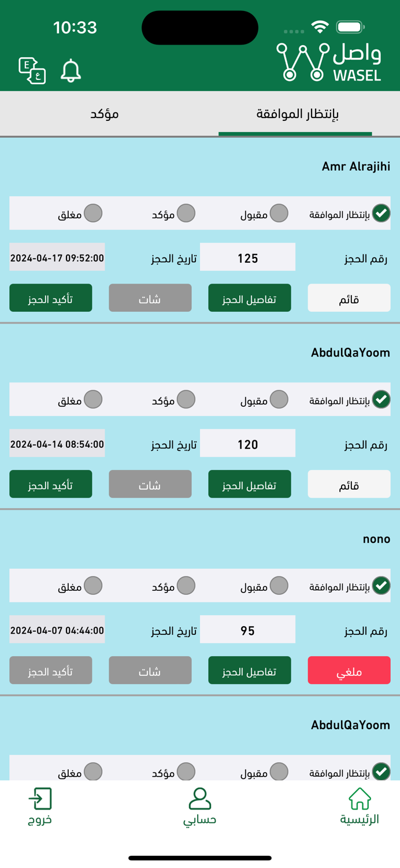Open تفاصيل الحجز for booking 95
400x868 pixels.
(249, 670)
